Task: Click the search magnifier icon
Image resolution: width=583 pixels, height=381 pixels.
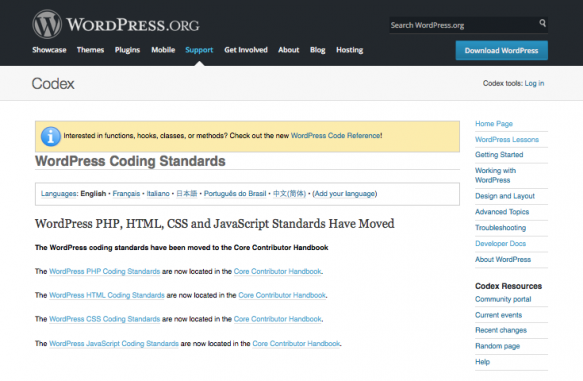Action: tap(542, 23)
